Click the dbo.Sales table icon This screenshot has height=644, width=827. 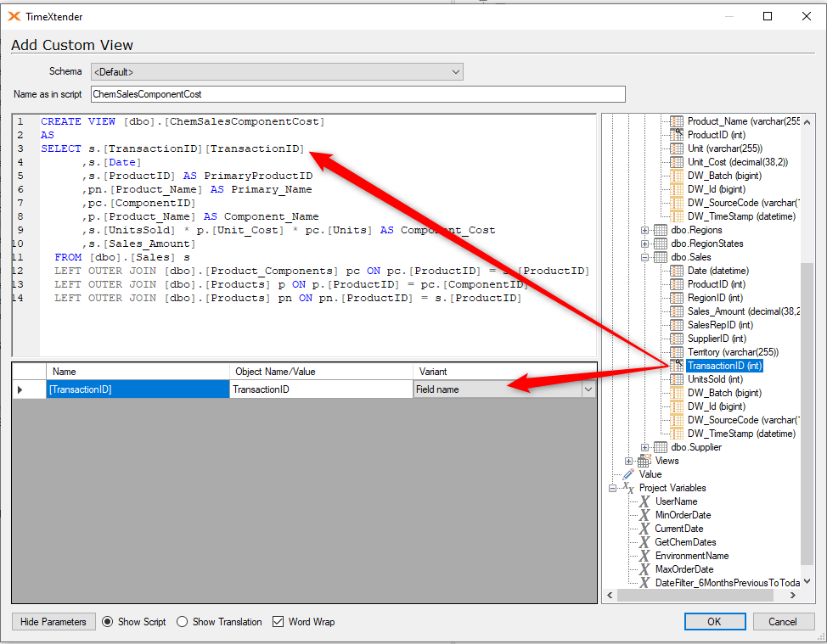click(661, 257)
